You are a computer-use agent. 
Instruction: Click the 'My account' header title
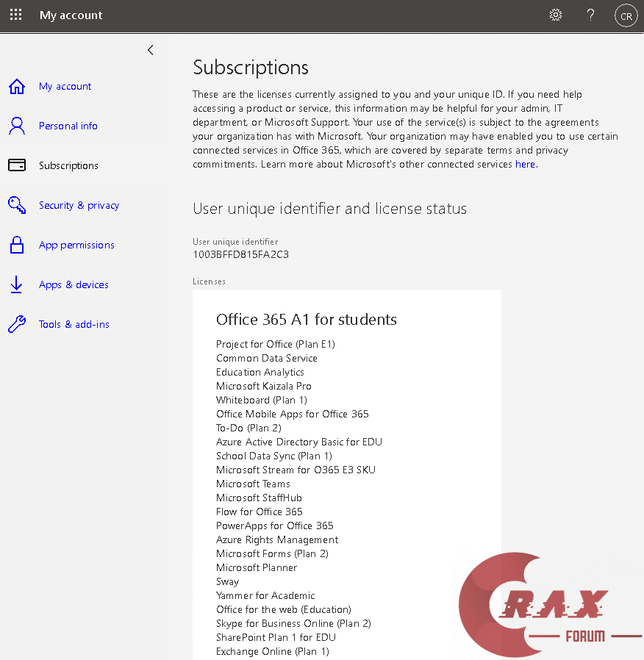pos(71,15)
